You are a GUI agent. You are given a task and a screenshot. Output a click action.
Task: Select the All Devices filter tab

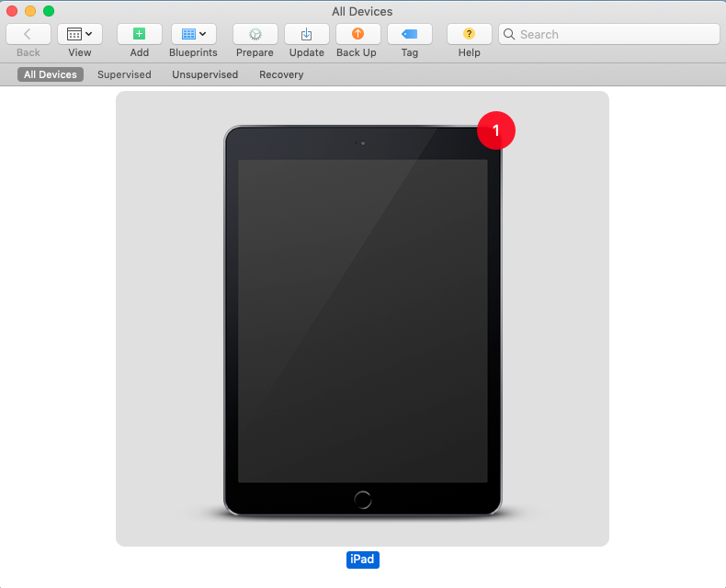[51, 74]
